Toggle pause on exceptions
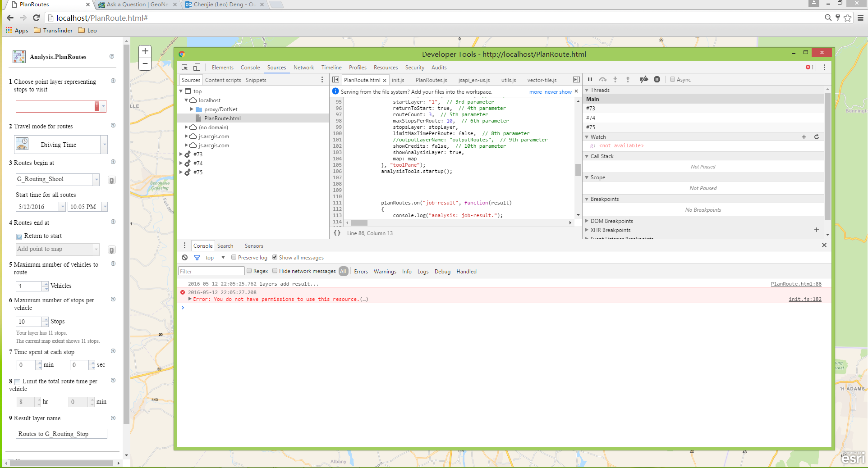 pyautogui.click(x=657, y=80)
